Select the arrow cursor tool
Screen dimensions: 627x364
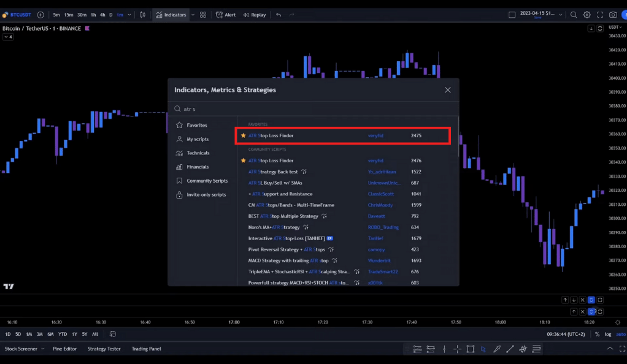(483, 349)
